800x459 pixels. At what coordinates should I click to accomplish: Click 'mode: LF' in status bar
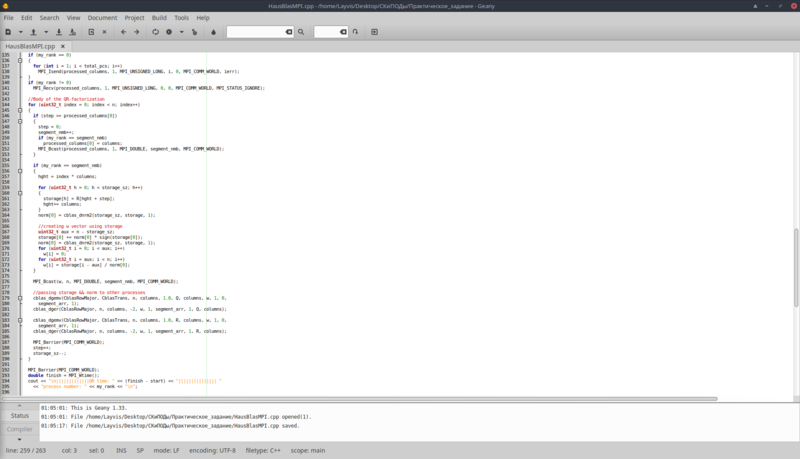[166, 451]
